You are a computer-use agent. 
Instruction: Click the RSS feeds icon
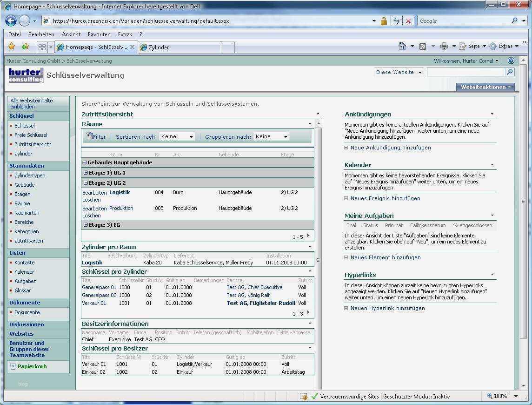[423, 46]
